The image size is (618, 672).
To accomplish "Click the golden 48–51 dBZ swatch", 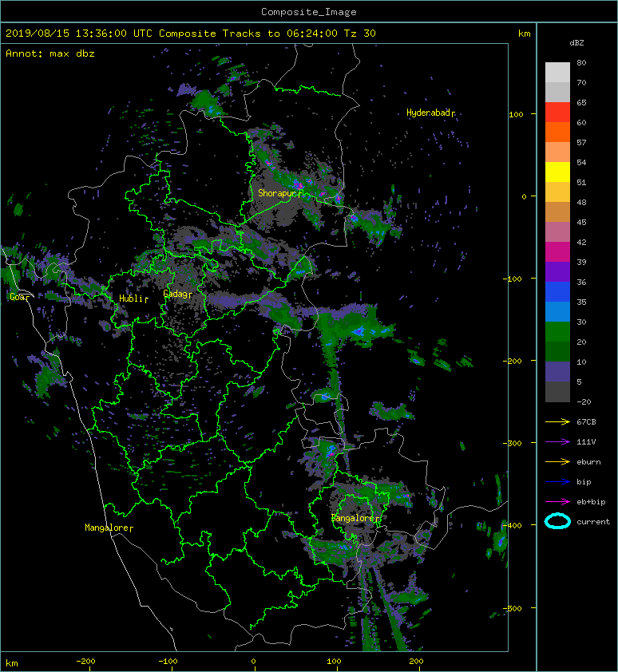I will click(557, 192).
